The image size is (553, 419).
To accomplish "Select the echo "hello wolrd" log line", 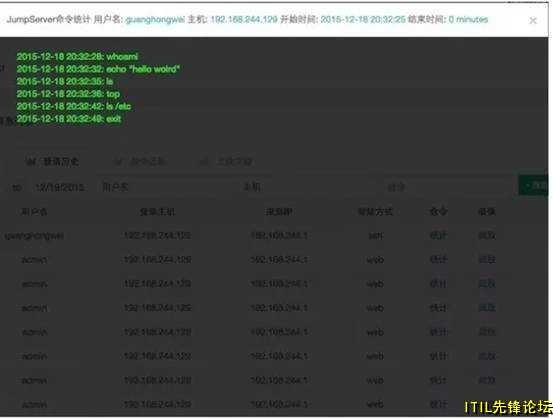I will pyautogui.click(x=98, y=69).
